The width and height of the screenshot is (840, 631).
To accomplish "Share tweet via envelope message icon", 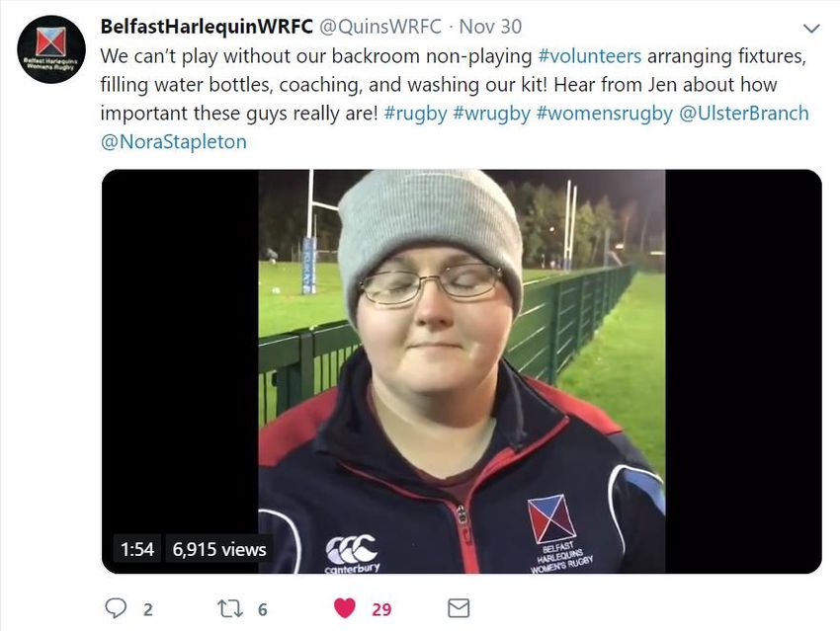I will point(459,608).
